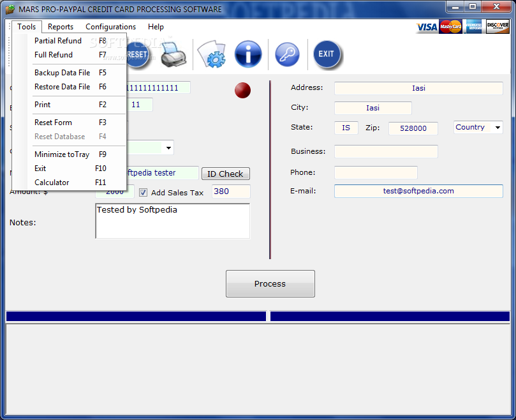Select Minimize toTray menu item
The image size is (516, 420).
pos(69,154)
